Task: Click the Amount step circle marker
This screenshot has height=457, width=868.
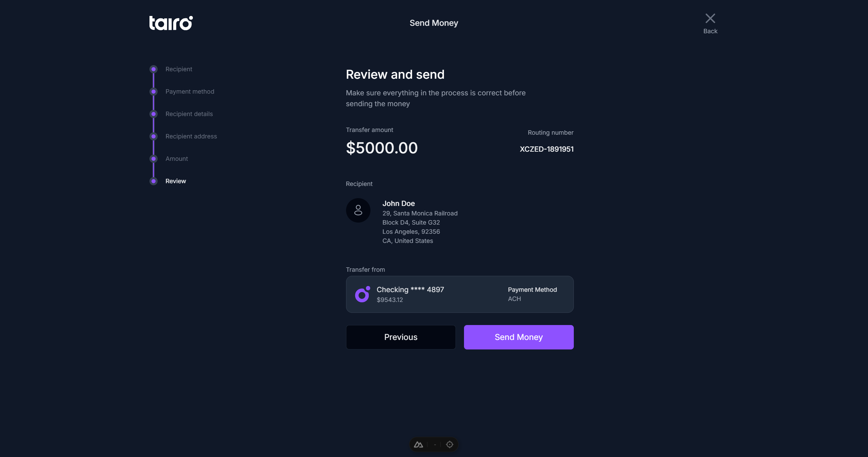Action: point(154,159)
